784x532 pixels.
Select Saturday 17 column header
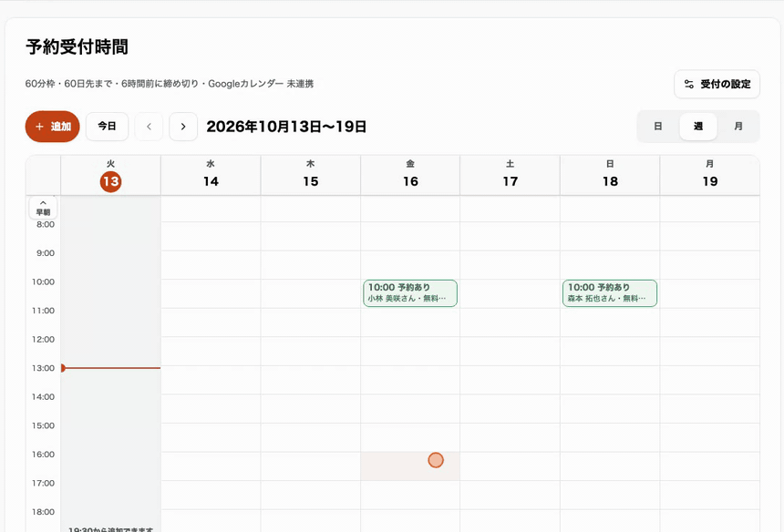pyautogui.click(x=510, y=175)
